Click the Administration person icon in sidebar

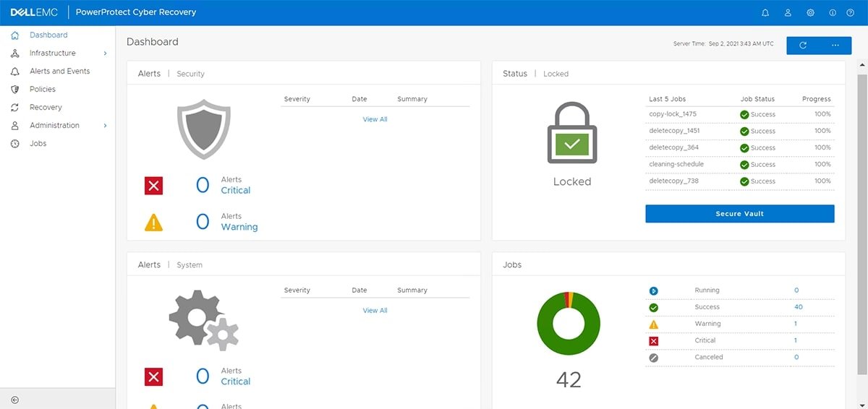tap(14, 125)
